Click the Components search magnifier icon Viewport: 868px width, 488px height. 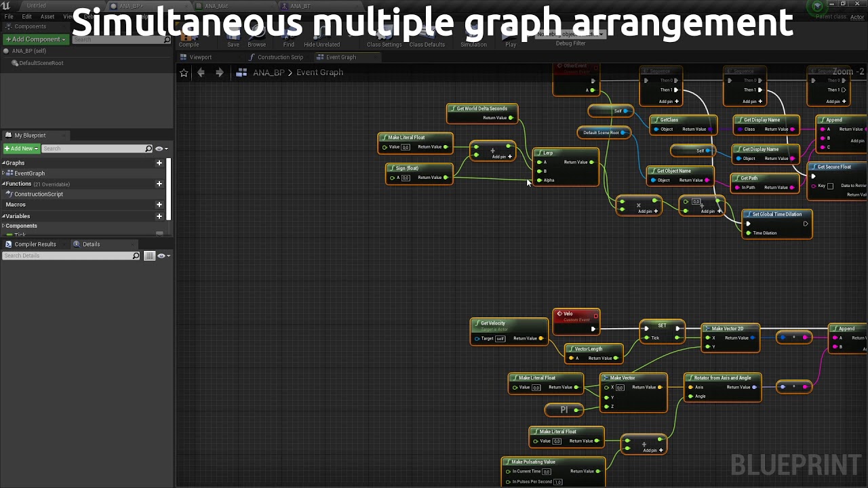(x=167, y=39)
